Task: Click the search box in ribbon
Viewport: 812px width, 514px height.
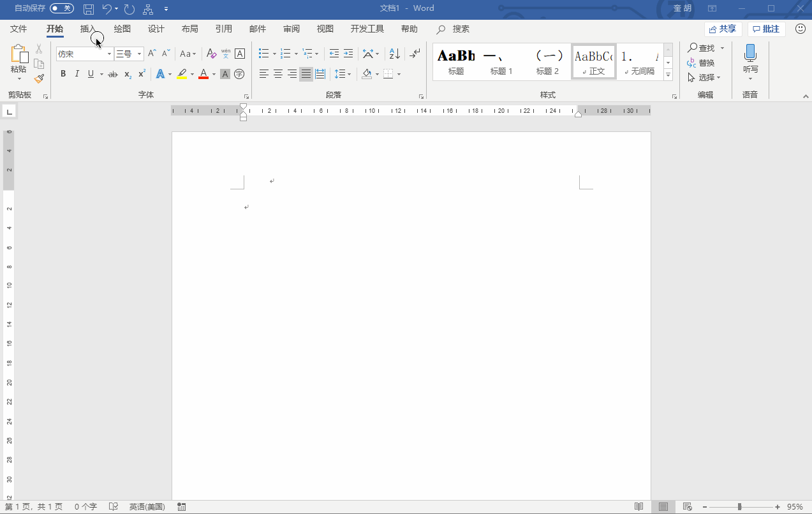Action: tap(454, 29)
